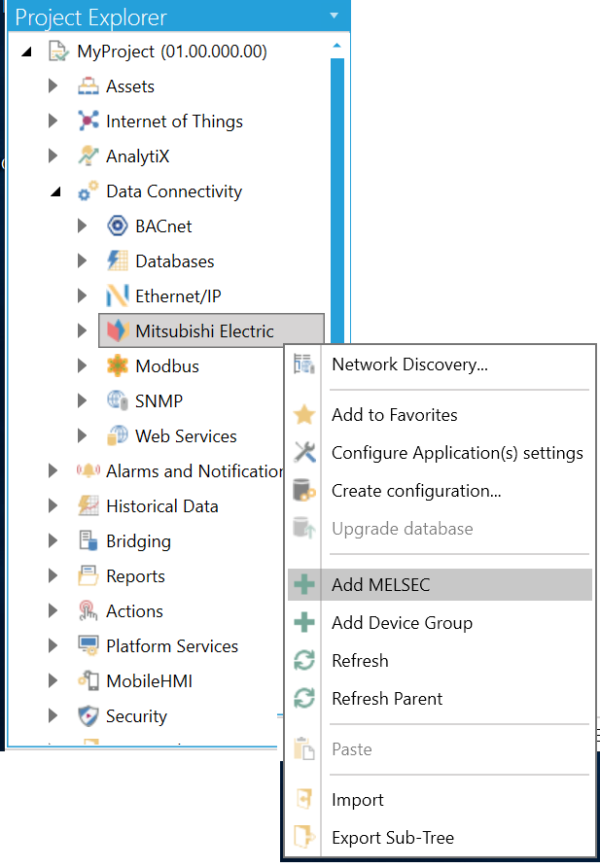
Task: Click the Modbus orange icon
Action: (118, 365)
